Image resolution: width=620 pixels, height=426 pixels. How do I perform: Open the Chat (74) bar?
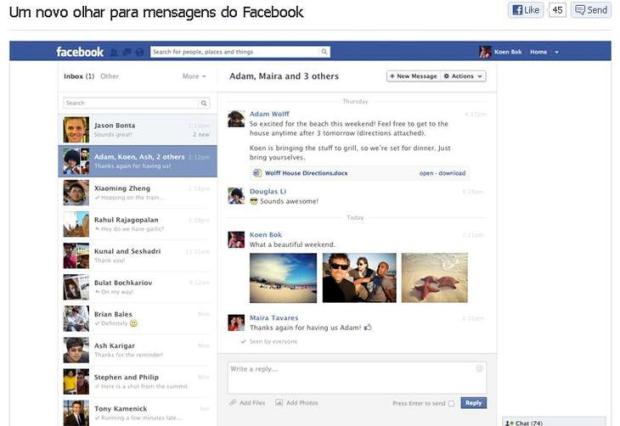(554, 422)
